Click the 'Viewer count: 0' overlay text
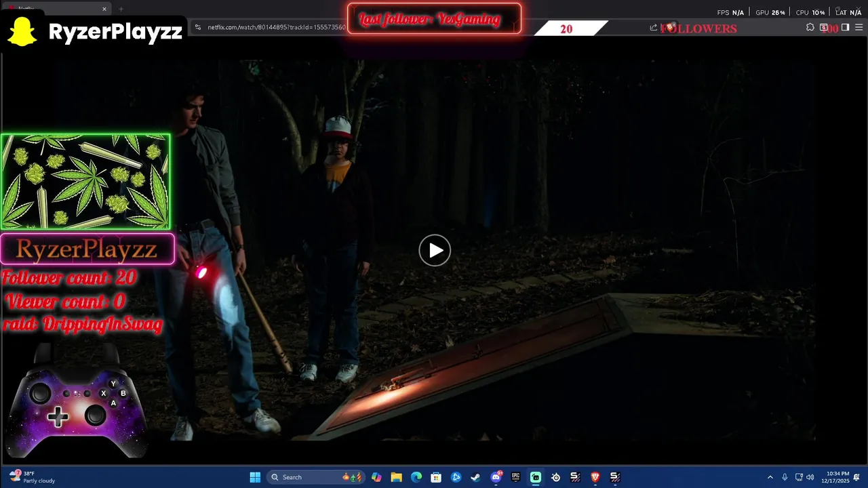This screenshot has width=868, height=488. pyautogui.click(x=65, y=302)
